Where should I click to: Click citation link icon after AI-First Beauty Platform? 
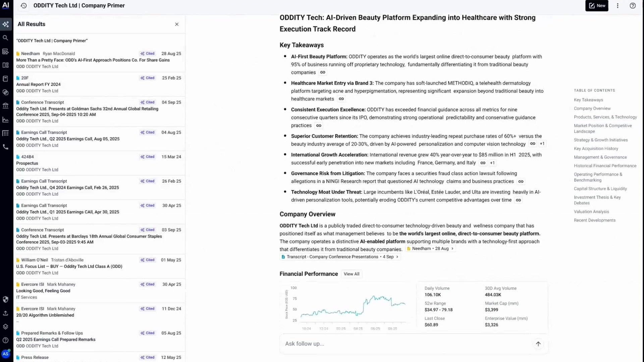click(x=323, y=72)
